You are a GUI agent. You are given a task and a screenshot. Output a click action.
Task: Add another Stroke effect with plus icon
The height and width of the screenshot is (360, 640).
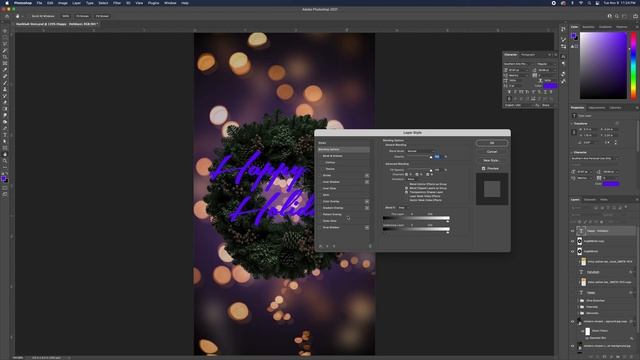[x=367, y=176]
